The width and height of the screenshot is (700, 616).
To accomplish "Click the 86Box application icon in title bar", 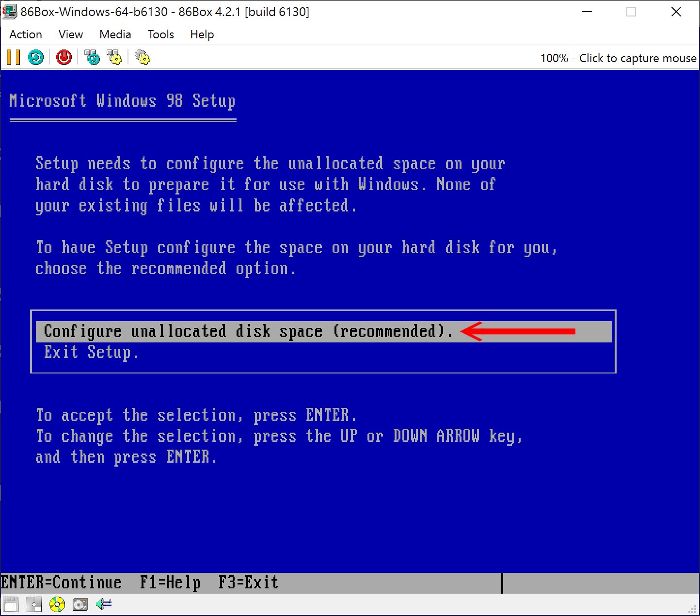I will coord(10,12).
